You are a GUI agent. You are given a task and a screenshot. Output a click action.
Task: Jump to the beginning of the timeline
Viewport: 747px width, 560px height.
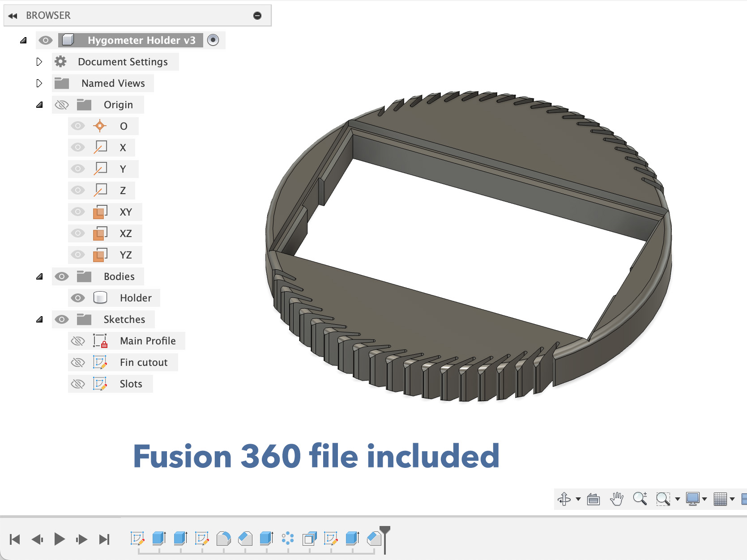(15, 539)
